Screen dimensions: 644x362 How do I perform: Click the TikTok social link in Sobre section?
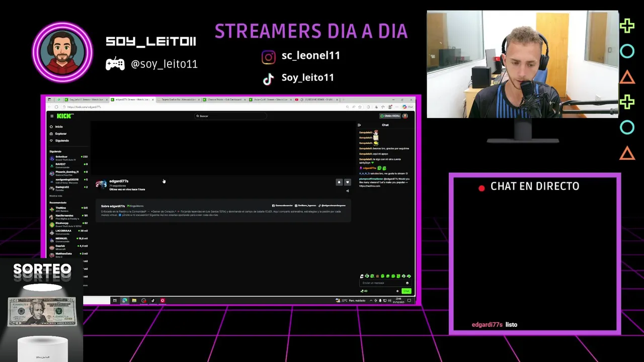click(x=332, y=206)
